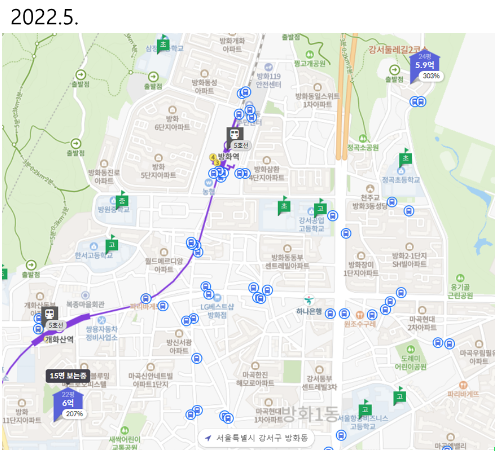This screenshot has width=495, height=451.
Task: Click the 방화2-1단지 SH빌아파트 marker
Action: [x=409, y=247]
